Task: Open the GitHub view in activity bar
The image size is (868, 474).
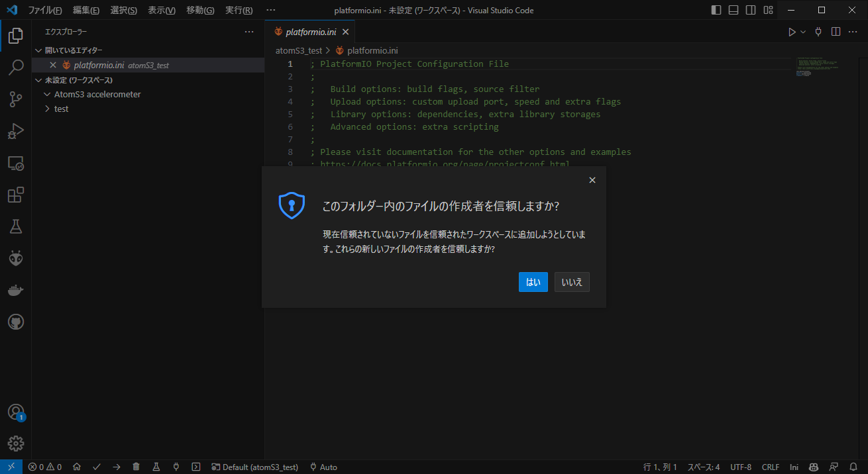Action: 16,322
